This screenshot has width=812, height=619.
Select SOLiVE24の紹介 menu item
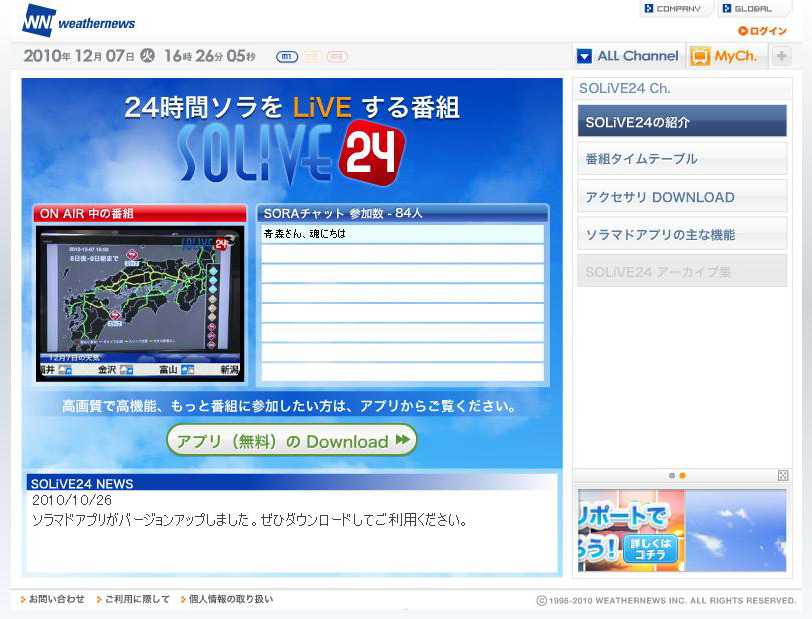coord(682,121)
